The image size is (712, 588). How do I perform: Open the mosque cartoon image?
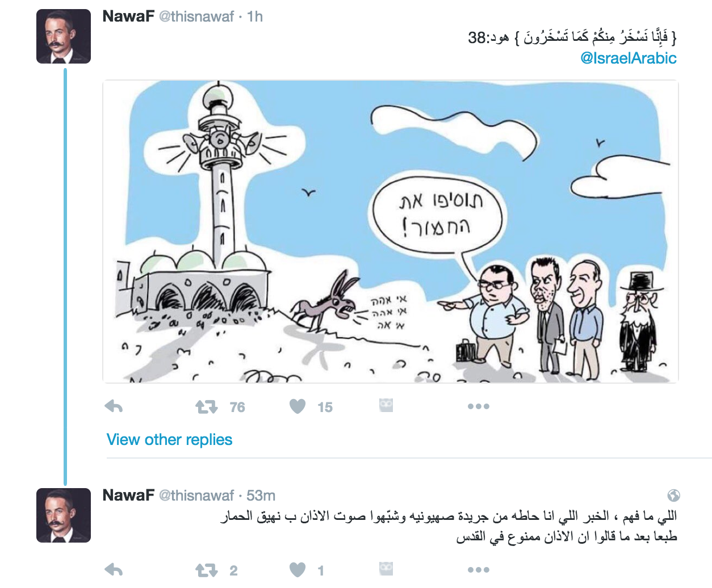pyautogui.click(x=391, y=232)
